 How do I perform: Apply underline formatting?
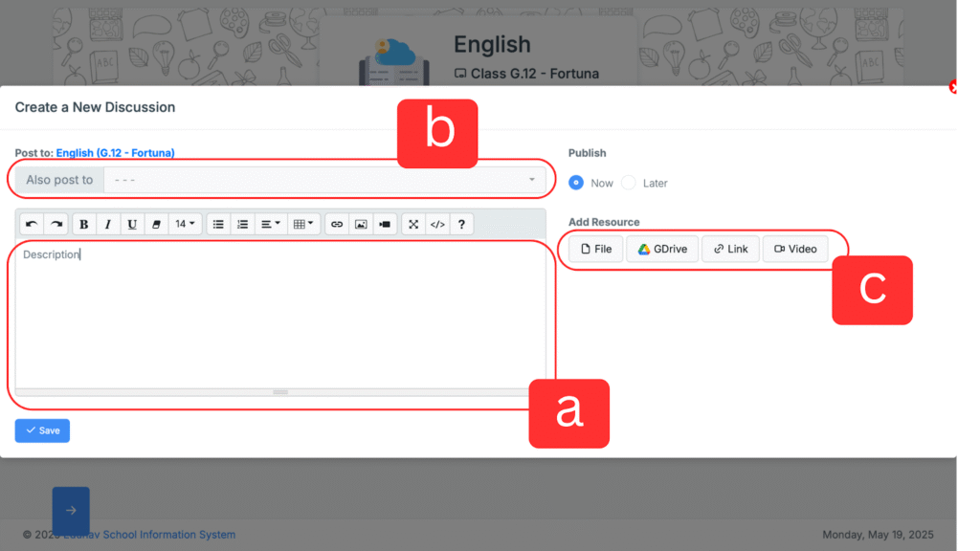point(132,224)
